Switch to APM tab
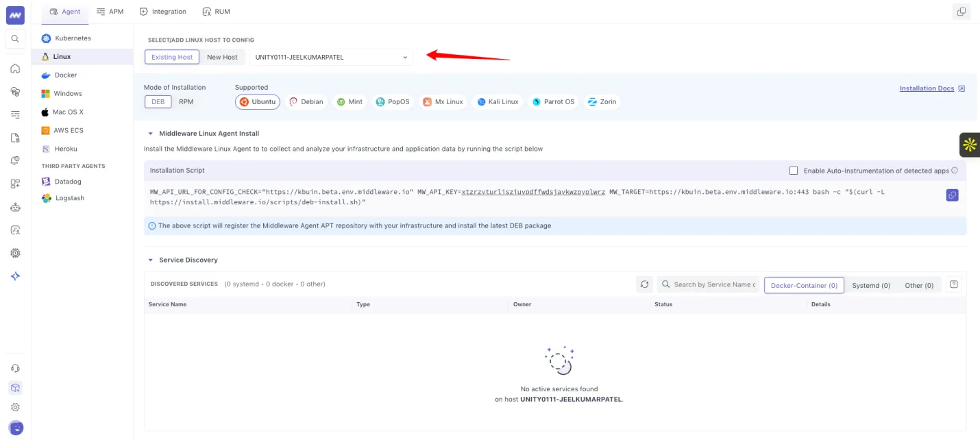Viewport: 980px width, 442px height. point(110,12)
